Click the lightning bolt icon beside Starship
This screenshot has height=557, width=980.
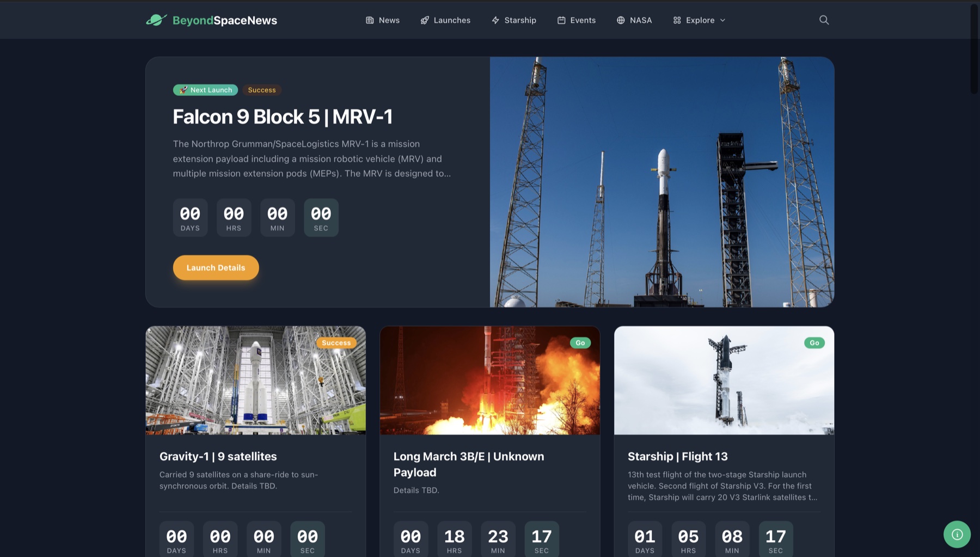[495, 20]
